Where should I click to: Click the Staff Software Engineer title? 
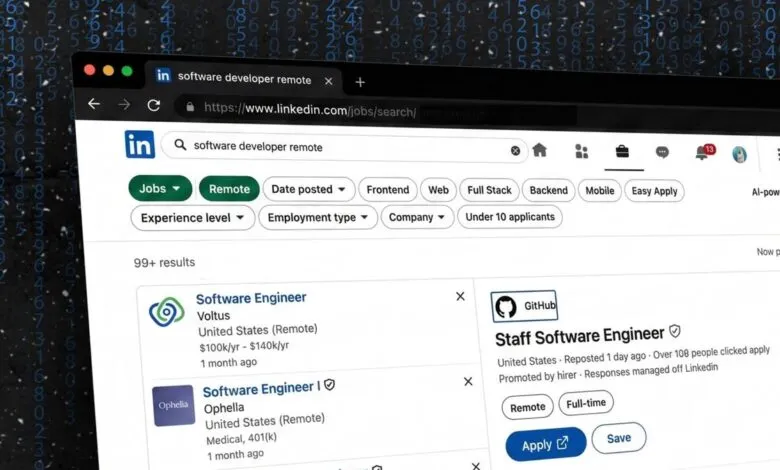(x=580, y=336)
